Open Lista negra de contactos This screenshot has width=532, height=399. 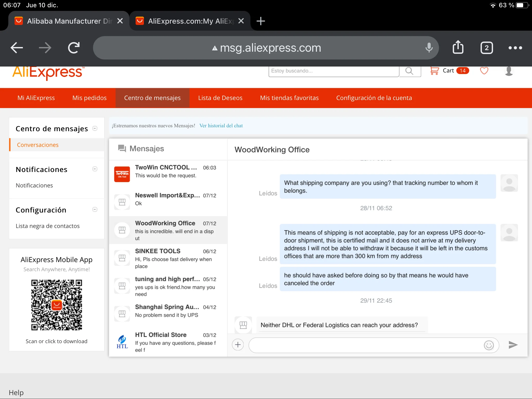point(48,226)
